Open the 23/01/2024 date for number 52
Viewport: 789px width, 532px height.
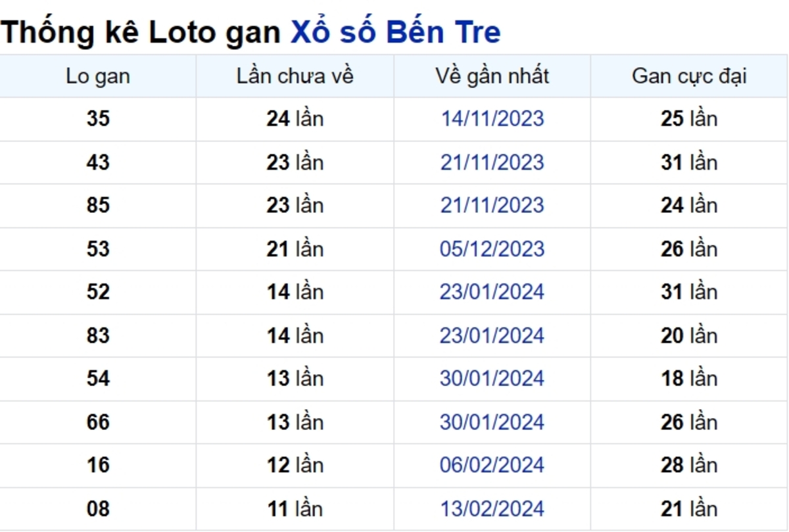tap(492, 292)
